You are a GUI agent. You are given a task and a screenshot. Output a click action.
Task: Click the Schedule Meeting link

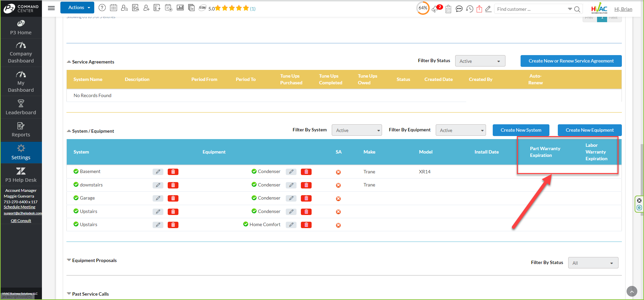pos(19,207)
